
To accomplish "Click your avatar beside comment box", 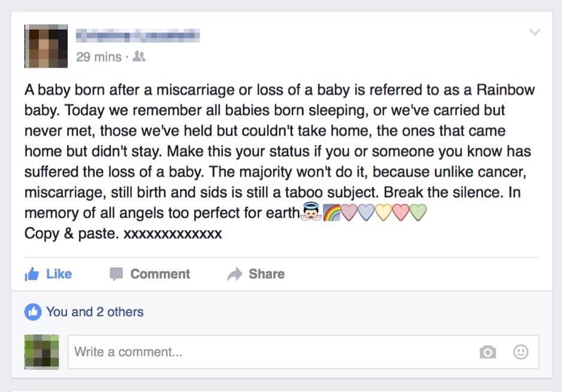I will coord(43,352).
